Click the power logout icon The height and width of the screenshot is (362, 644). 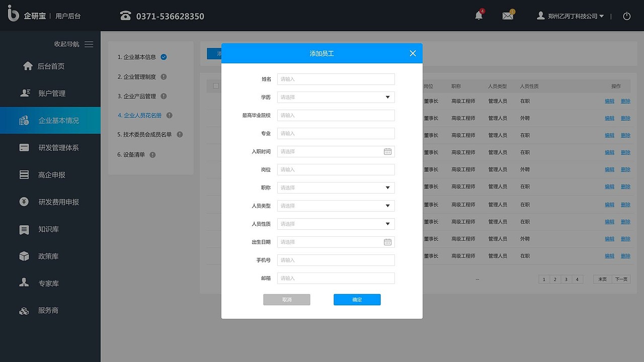627,16
